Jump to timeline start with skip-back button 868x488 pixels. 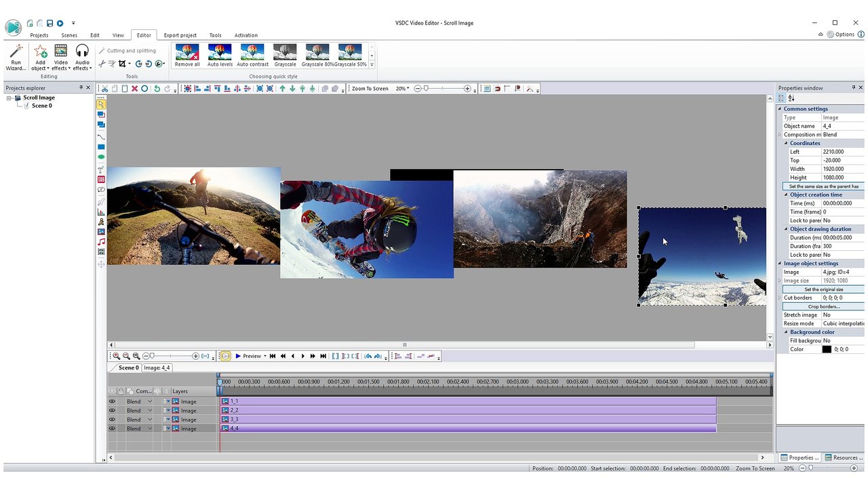[273, 356]
